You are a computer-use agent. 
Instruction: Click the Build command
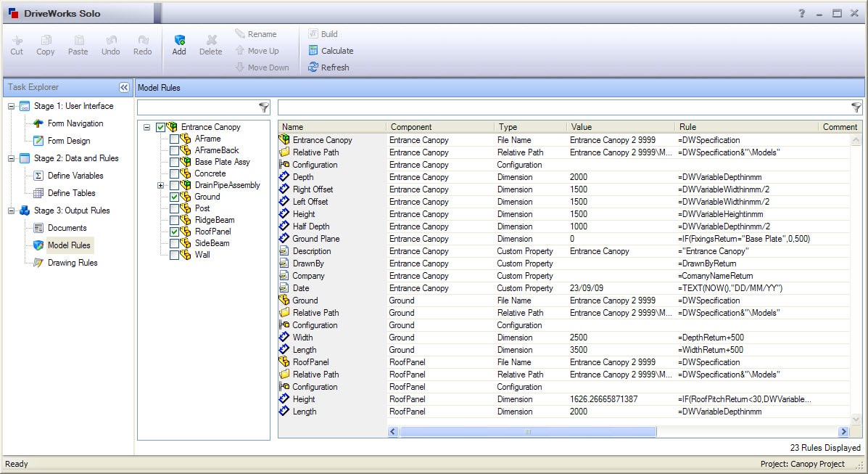[x=323, y=34]
